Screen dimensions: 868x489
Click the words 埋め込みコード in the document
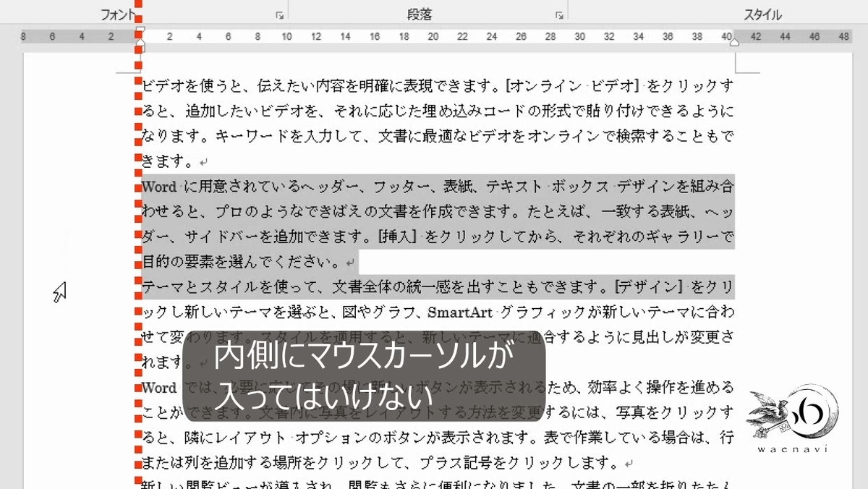475,112
